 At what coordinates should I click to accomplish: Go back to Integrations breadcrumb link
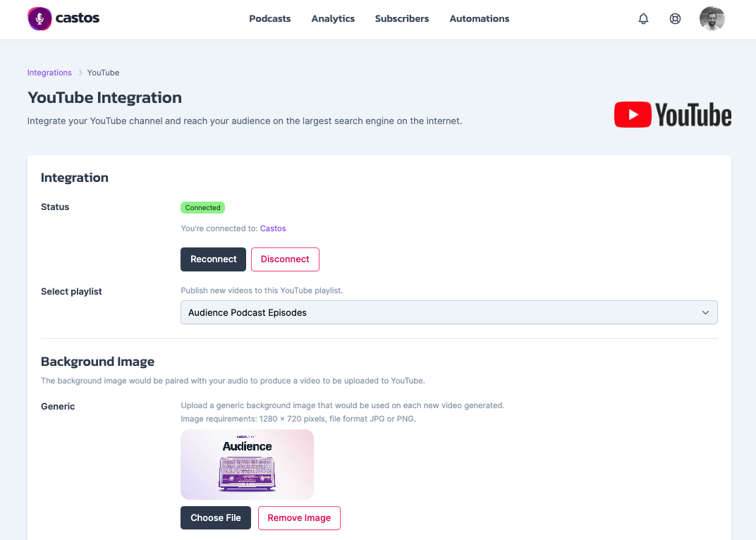tap(49, 73)
